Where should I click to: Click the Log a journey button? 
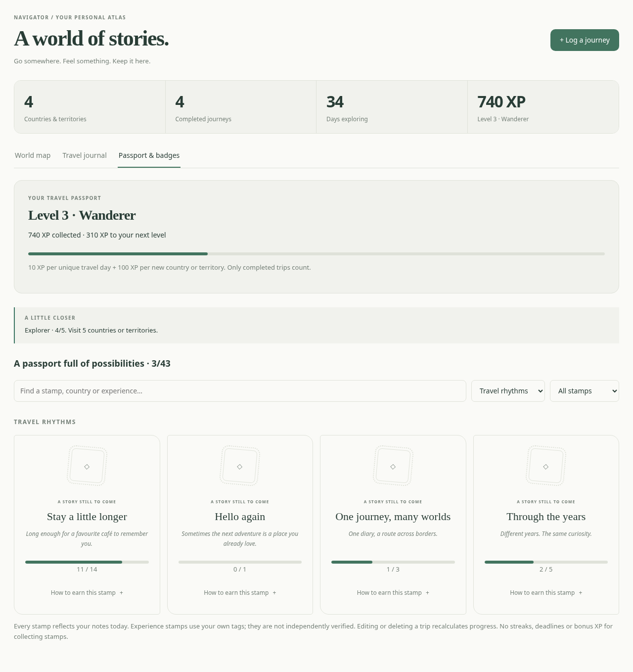(x=585, y=40)
